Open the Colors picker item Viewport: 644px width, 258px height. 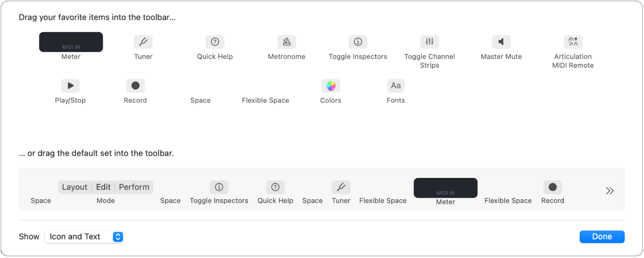point(331,86)
